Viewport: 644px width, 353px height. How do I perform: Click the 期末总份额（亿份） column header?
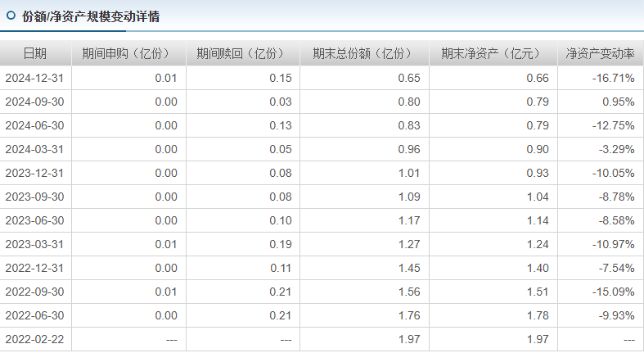[x=364, y=54]
